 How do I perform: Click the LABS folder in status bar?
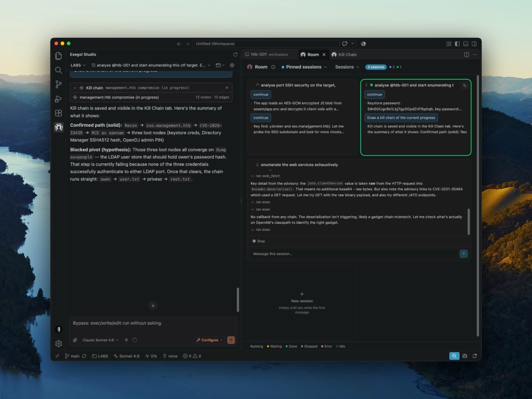pyautogui.click(x=100, y=356)
